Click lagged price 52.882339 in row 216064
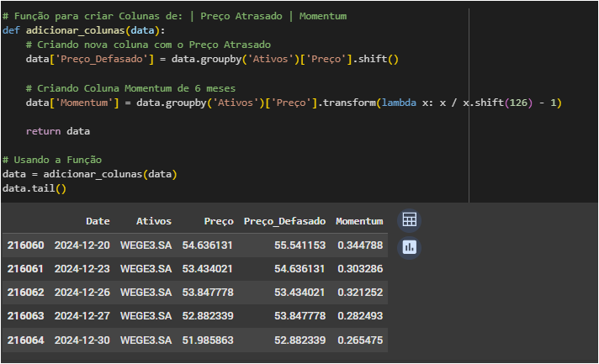The width and height of the screenshot is (599, 364). 299,340
